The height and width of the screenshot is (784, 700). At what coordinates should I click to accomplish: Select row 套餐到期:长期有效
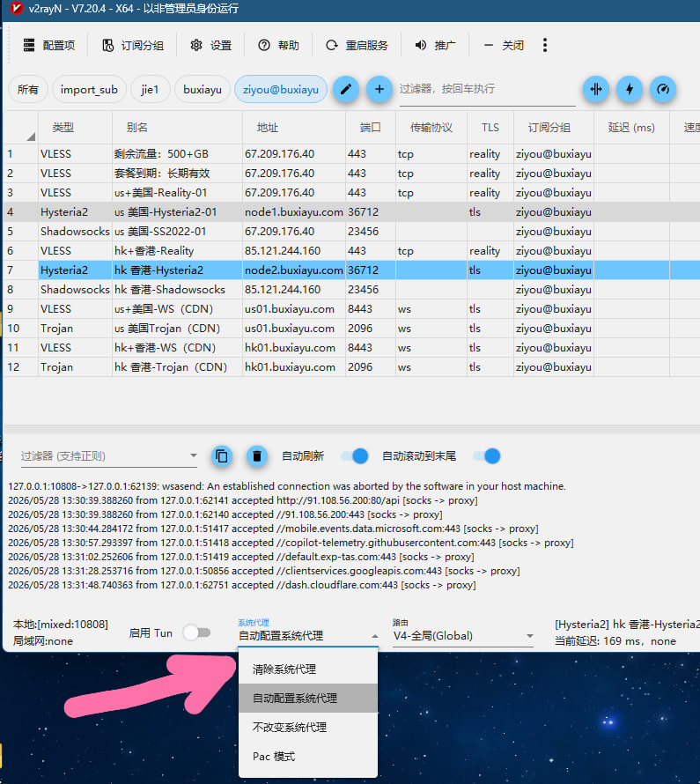tap(351, 174)
